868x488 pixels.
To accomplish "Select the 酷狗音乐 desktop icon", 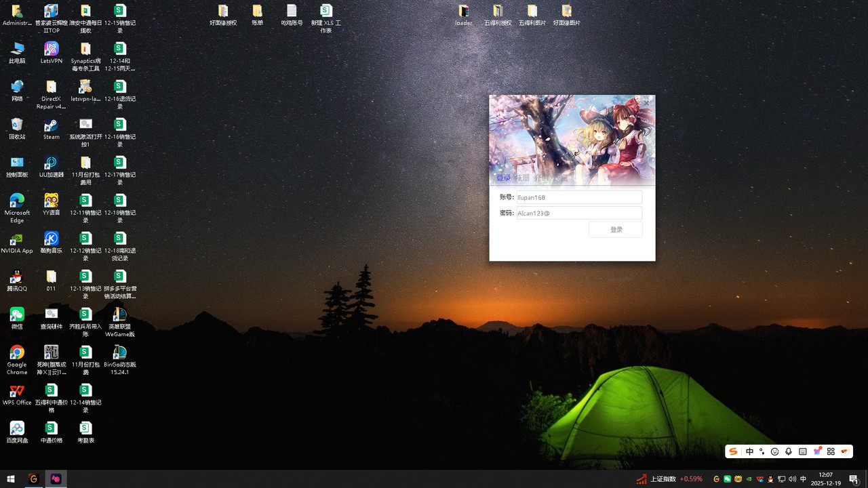I will click(x=51, y=243).
